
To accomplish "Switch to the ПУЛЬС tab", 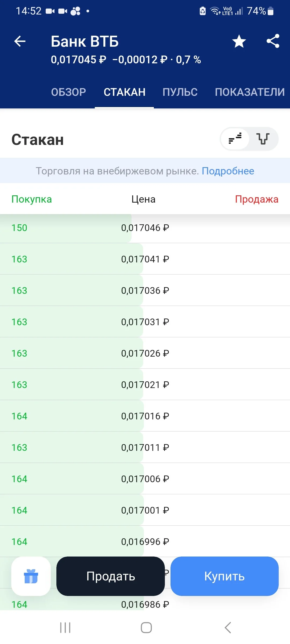I will [180, 92].
